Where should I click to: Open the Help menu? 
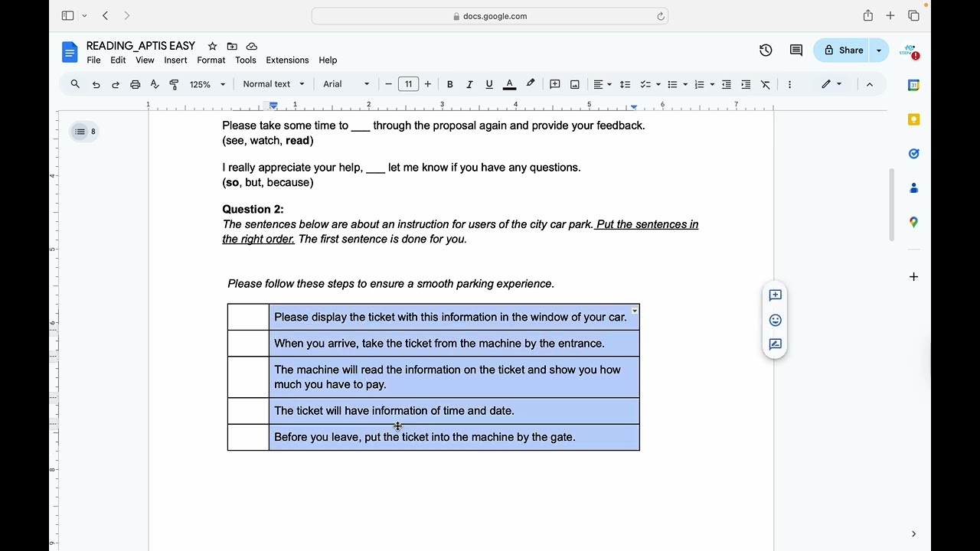[328, 60]
